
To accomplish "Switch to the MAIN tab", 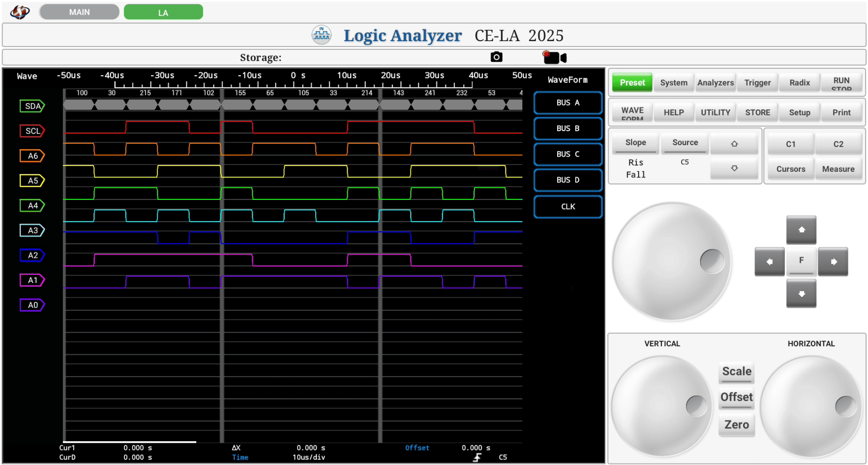I will pyautogui.click(x=79, y=12).
